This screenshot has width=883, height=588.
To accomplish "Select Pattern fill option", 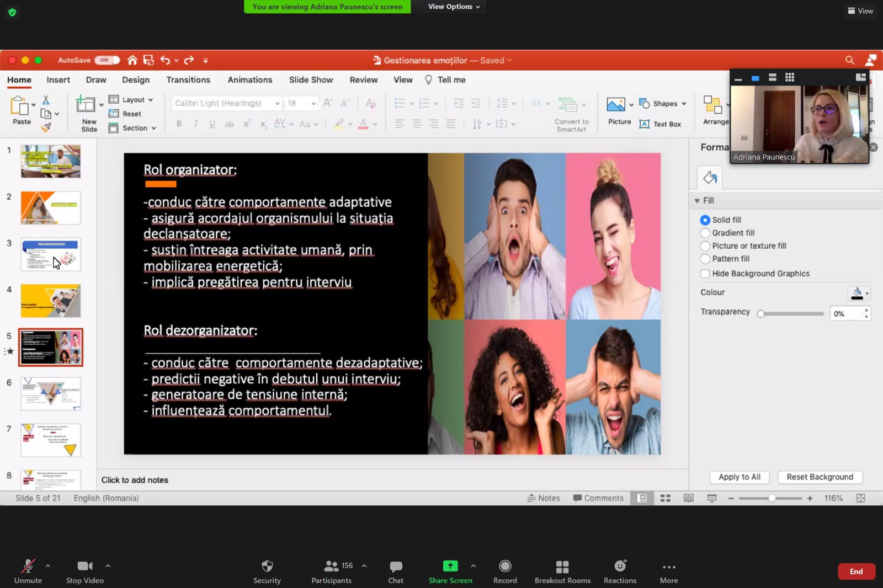I will pyautogui.click(x=705, y=259).
